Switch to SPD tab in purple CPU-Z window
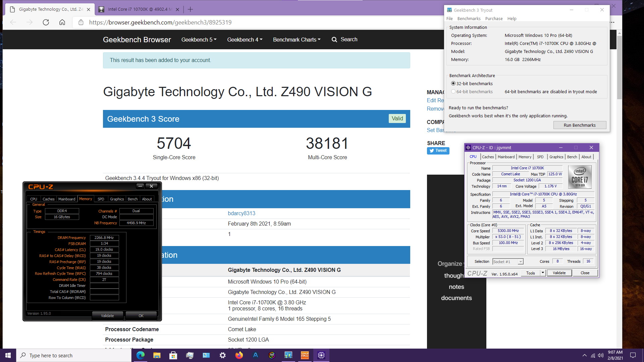The height and width of the screenshot is (362, 644). click(540, 157)
